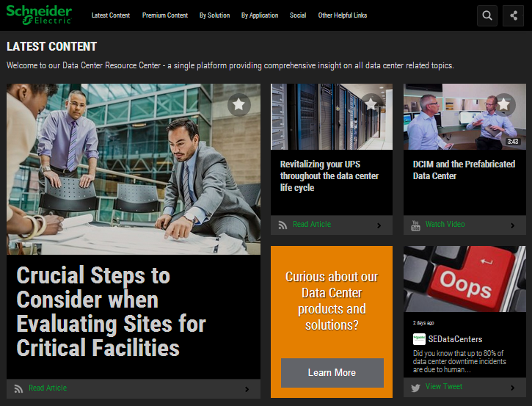Open the search magnifier icon
The height and width of the screenshot is (406, 532).
click(x=487, y=15)
